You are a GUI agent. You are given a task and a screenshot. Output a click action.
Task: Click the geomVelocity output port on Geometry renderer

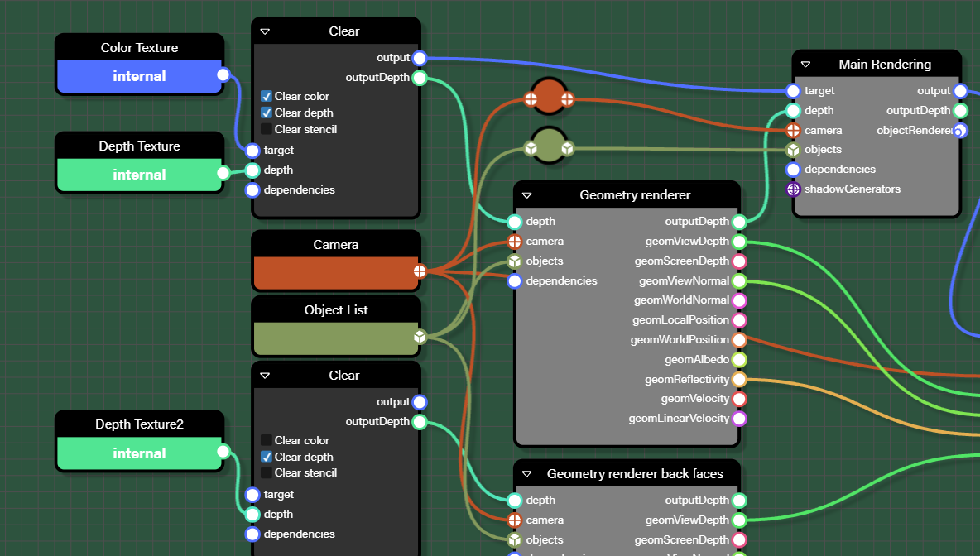pyautogui.click(x=739, y=399)
